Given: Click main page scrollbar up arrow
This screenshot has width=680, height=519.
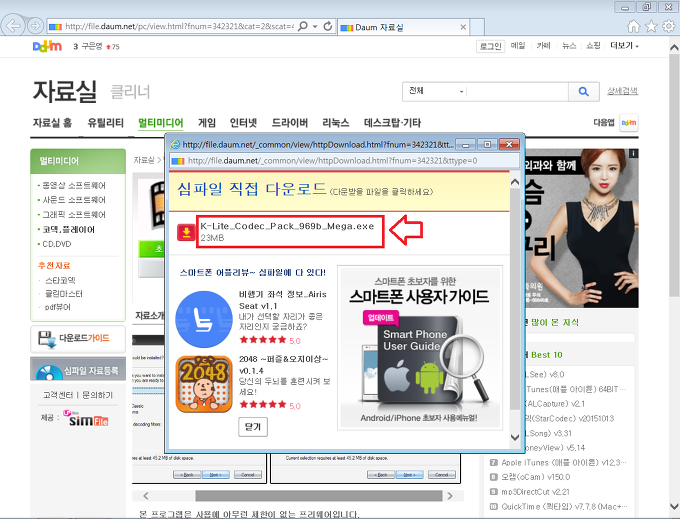Looking at the screenshot, I should (674, 47).
